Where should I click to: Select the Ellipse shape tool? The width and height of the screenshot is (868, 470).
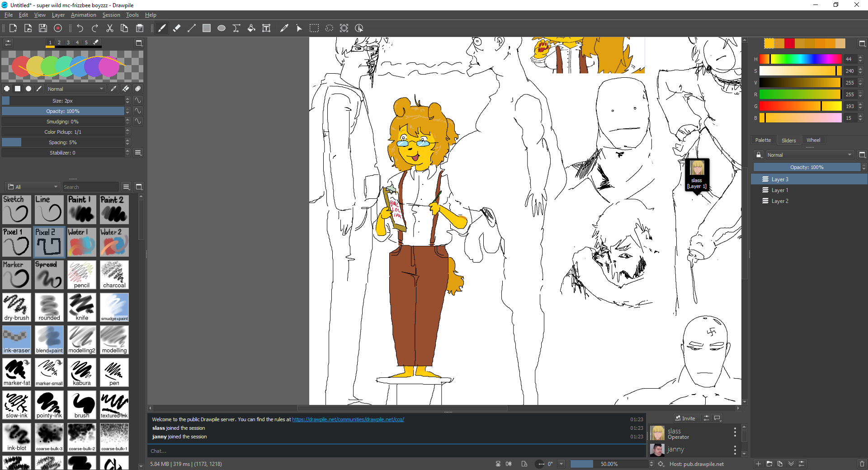[x=222, y=28]
